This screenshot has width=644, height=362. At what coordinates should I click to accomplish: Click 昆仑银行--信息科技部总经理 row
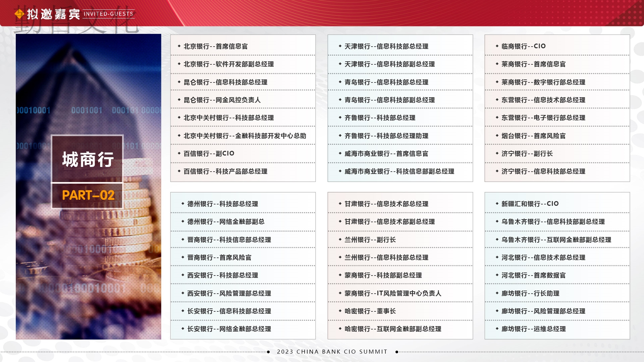tap(225, 82)
